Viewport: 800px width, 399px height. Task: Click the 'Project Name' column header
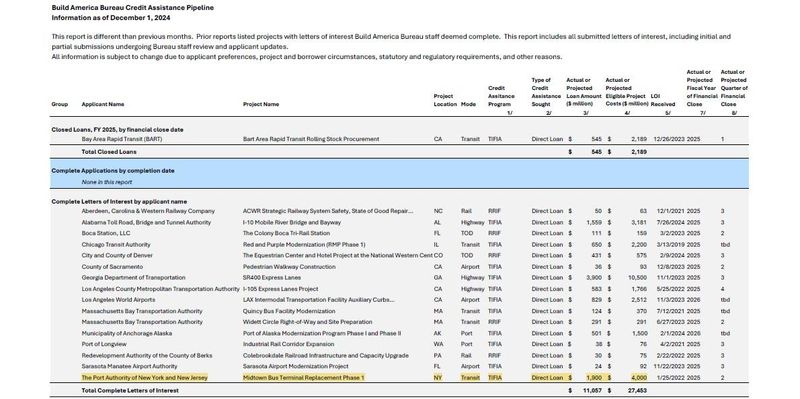tap(261, 104)
